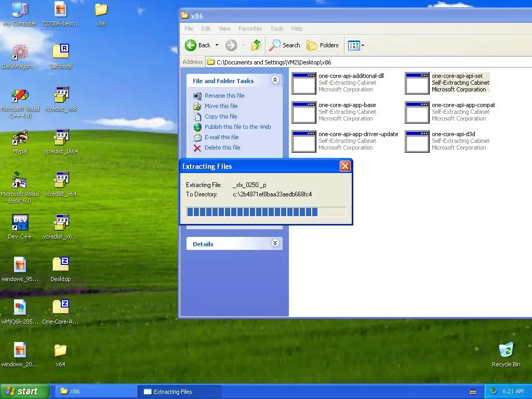Expand the Details panel
Viewport: 532px width, 399px height.
[x=275, y=243]
